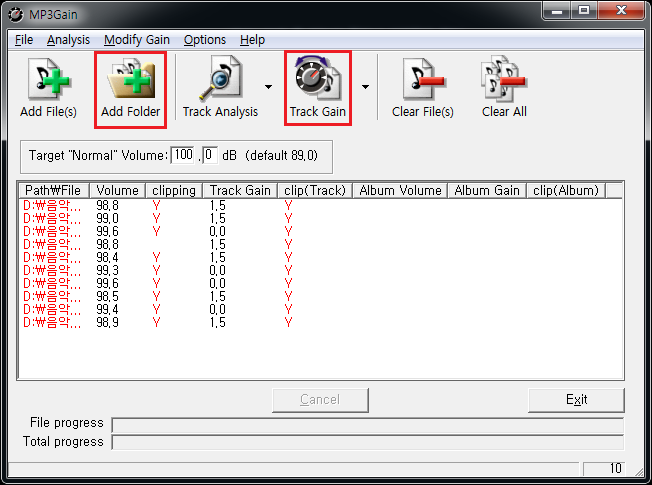This screenshot has width=652, height=485.
Task: Select the file row with volume 98,4
Action: pos(320,257)
